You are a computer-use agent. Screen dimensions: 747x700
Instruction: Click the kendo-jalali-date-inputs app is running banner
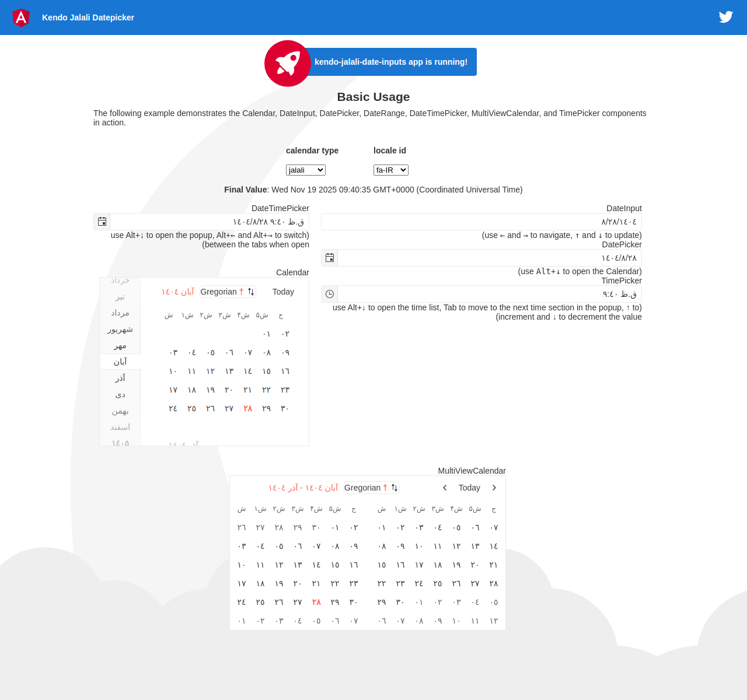tap(391, 62)
